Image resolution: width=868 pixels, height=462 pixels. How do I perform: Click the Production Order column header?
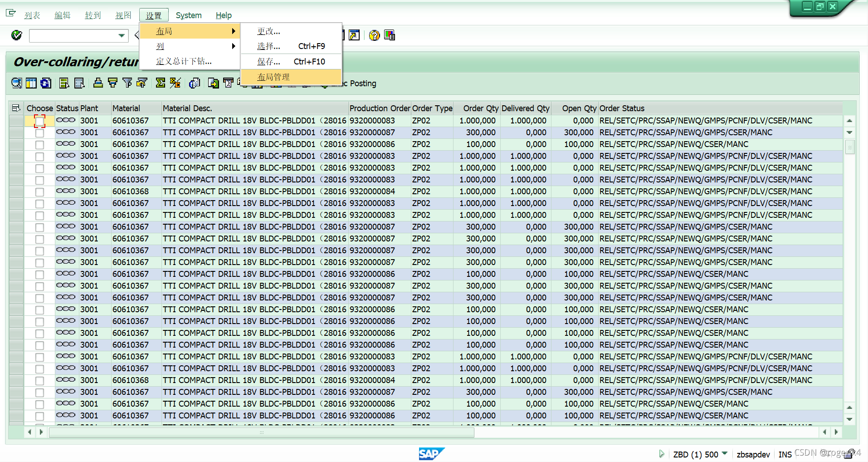tap(380, 108)
